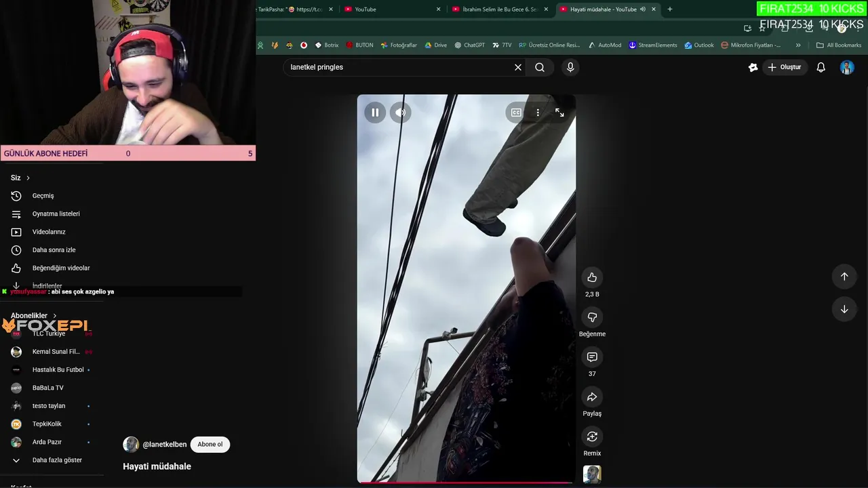Go to previous Short with up arrow
This screenshot has height=488, width=868.
tap(844, 277)
